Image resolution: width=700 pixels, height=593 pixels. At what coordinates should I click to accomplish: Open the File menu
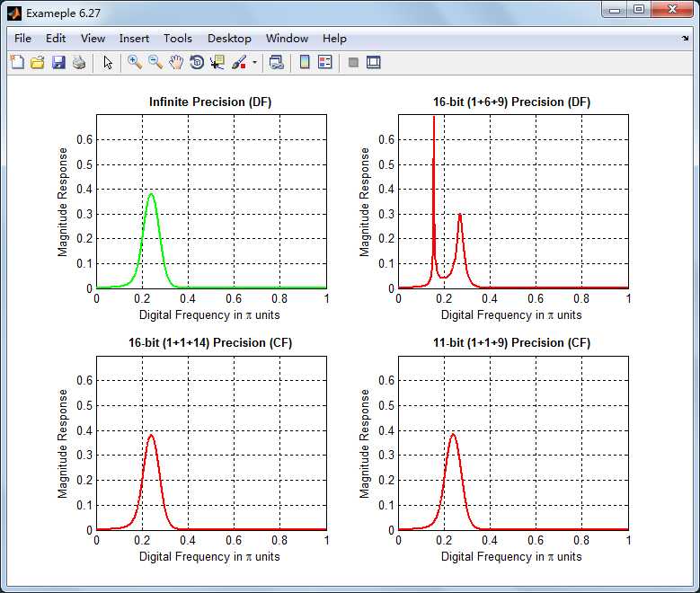[x=22, y=39]
